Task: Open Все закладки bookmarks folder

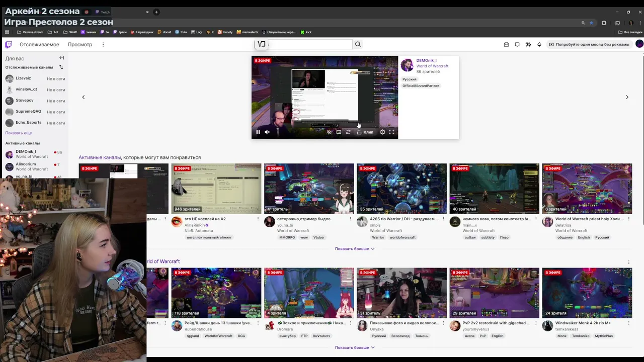Action: tap(630, 32)
